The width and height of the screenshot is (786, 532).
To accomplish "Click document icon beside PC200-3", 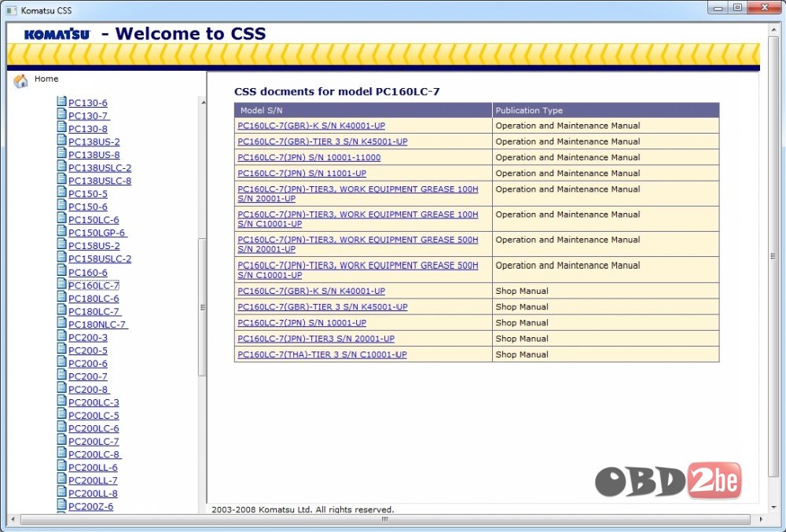I will tap(61, 336).
